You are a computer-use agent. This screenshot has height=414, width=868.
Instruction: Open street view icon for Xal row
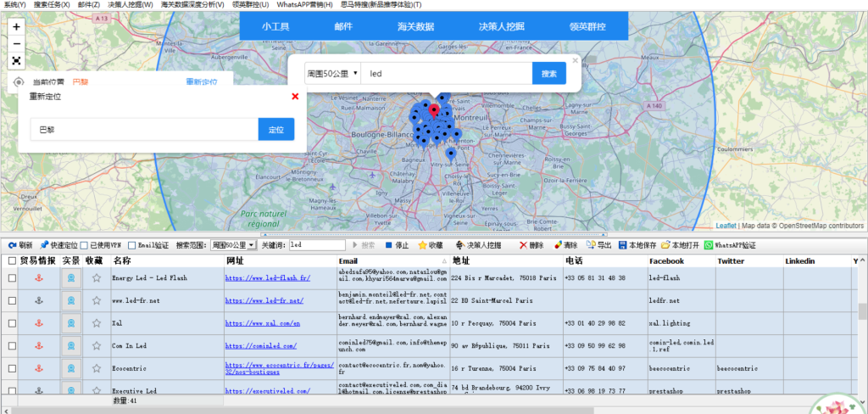[72, 323]
